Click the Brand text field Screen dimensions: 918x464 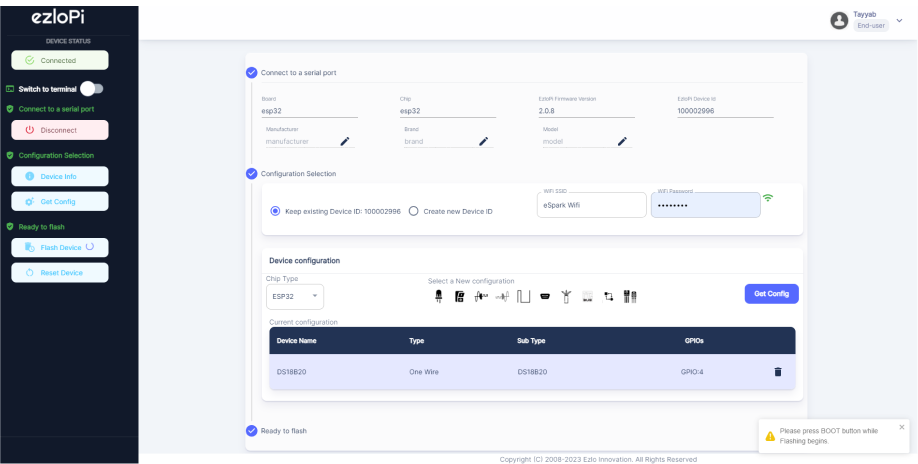(x=440, y=141)
